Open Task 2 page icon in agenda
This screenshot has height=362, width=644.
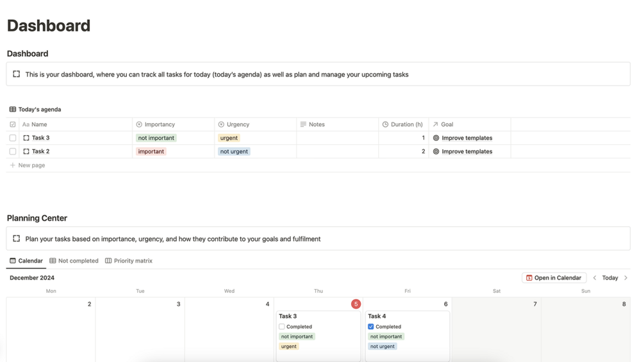[x=26, y=151]
